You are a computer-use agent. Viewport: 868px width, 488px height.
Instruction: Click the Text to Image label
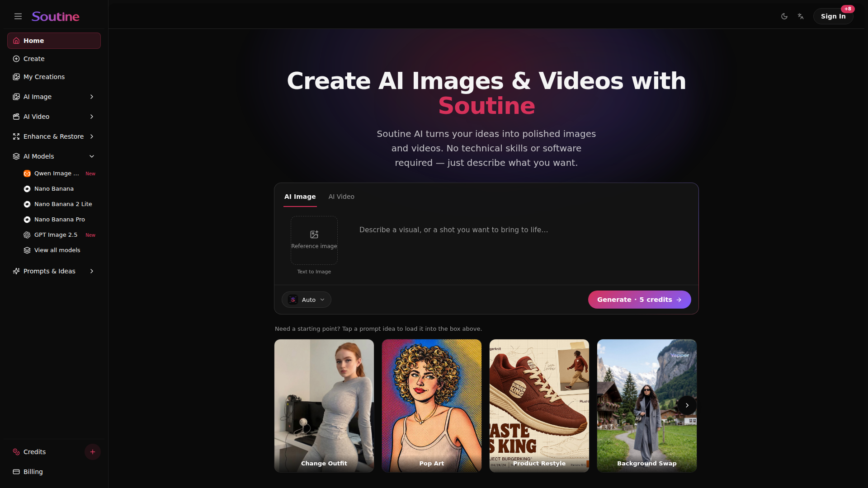(x=314, y=272)
